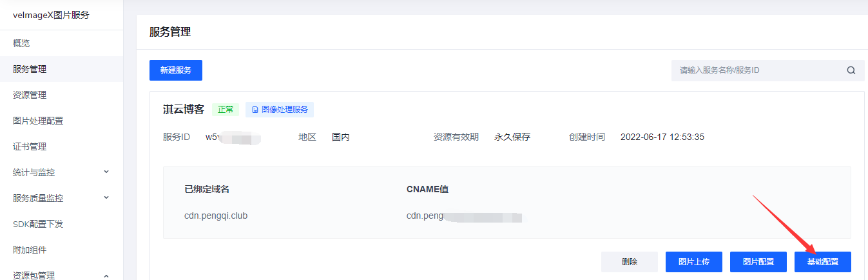Click the 服务管理 page heading
Viewport: 868px width, 280px height.
170,32
